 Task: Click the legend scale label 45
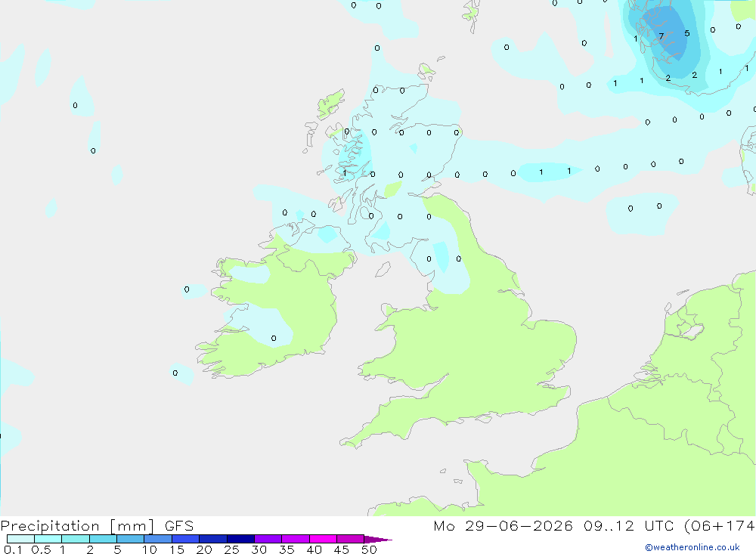click(342, 549)
